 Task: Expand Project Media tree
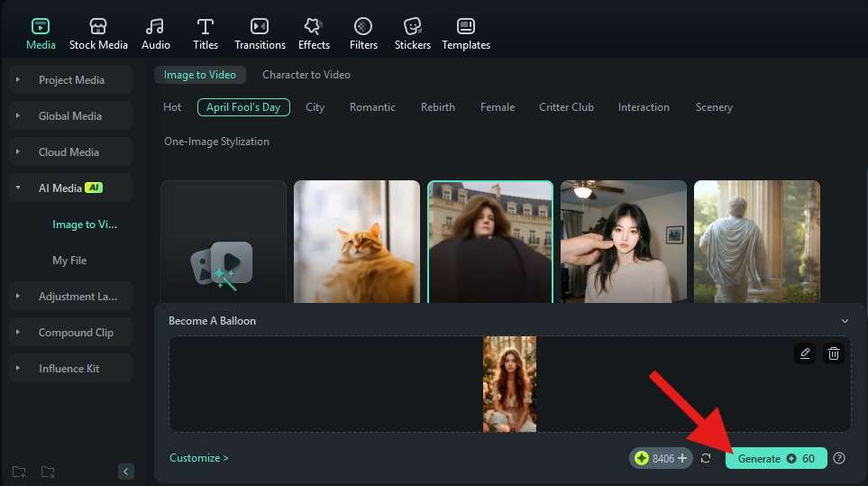[18, 79]
